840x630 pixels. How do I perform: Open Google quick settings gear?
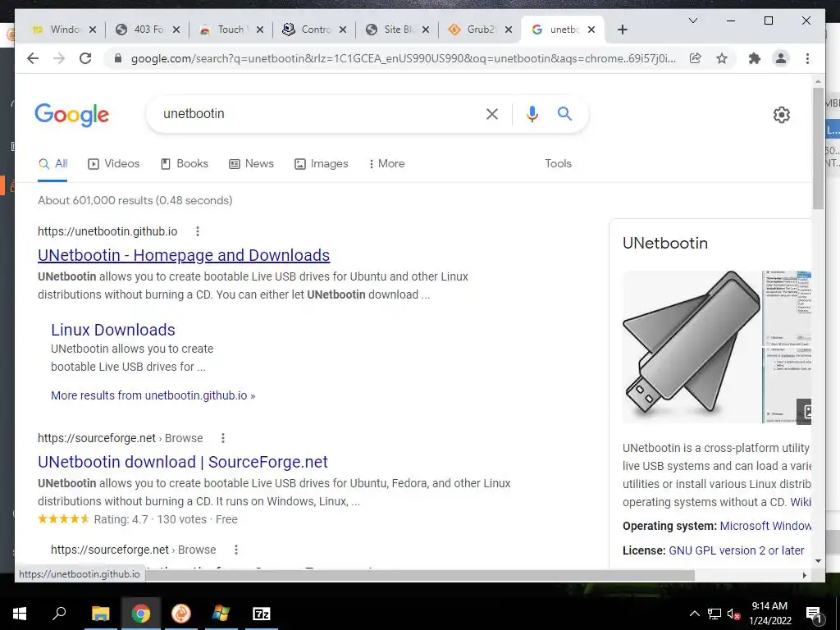(781, 115)
